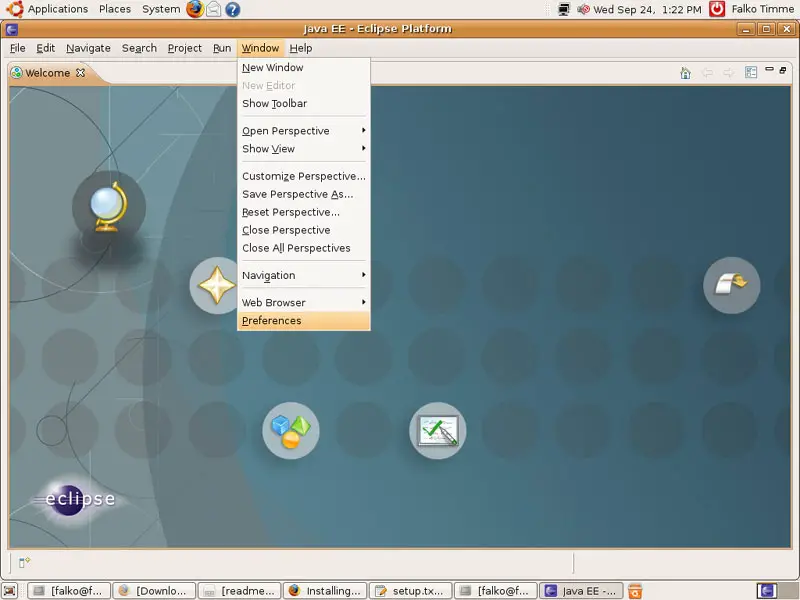Viewport: 800px width, 600px height.
Task: Close the Welcome tab with its X
Action: [81, 73]
